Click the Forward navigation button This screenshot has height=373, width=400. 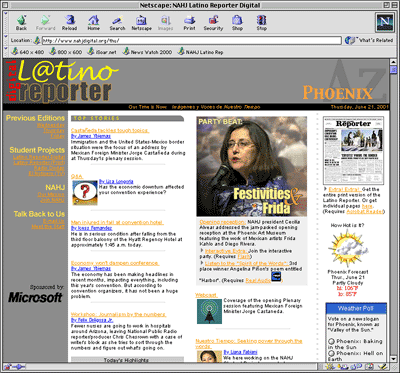45,23
